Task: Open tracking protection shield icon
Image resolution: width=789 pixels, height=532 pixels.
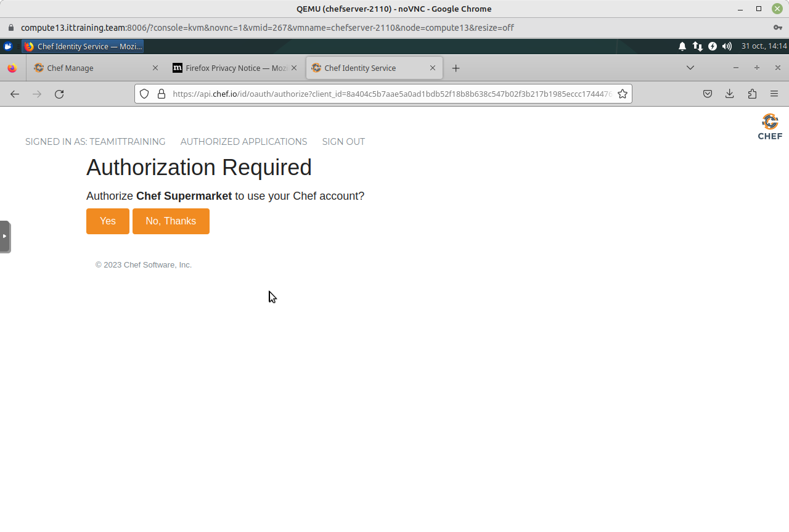Action: 144,94
